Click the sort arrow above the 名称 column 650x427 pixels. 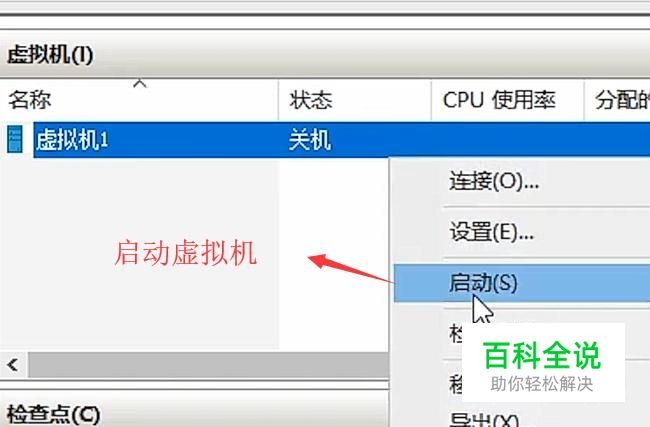(140, 83)
